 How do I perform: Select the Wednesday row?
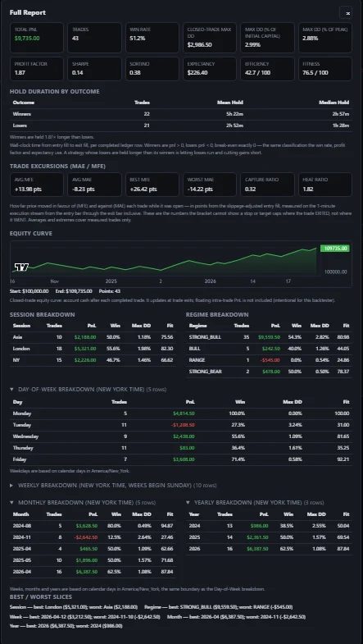181,436
